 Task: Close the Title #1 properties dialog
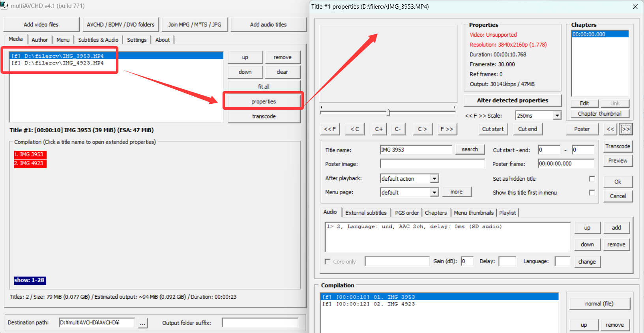tap(635, 7)
